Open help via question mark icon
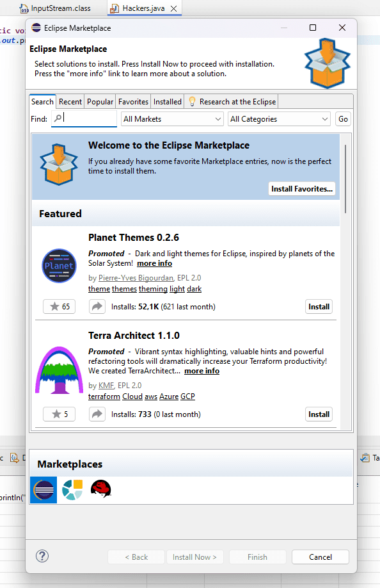Screen dimensions: 380x588 pos(42,556)
